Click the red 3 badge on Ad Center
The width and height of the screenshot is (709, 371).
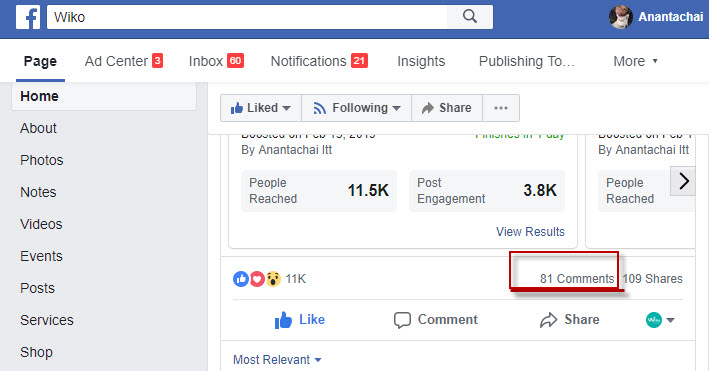coord(157,61)
